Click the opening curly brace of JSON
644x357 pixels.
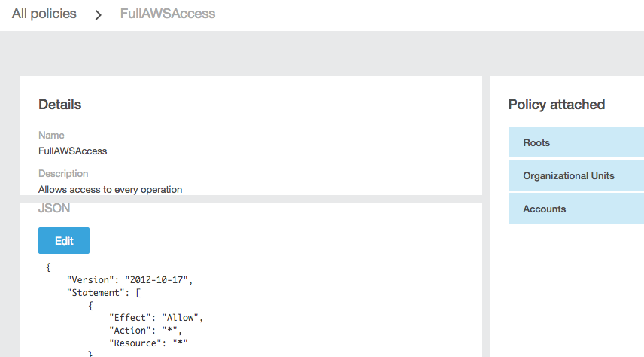pos(48,267)
